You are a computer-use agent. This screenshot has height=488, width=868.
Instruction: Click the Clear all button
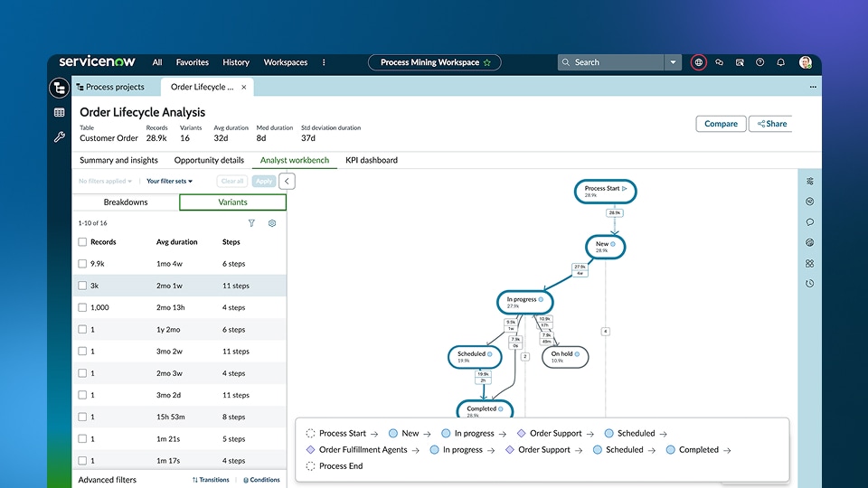pyautogui.click(x=232, y=181)
